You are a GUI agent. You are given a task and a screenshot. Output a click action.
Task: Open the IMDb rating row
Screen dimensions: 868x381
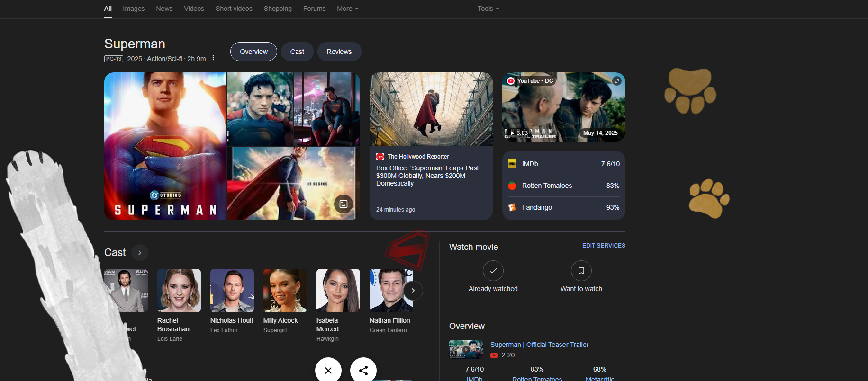click(x=563, y=164)
